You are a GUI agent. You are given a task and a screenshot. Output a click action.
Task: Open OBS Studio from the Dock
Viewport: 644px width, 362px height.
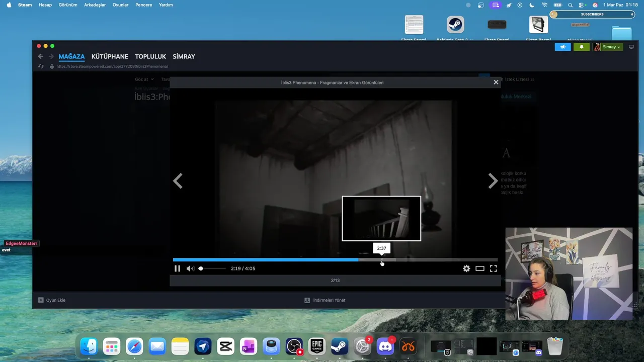(294, 346)
